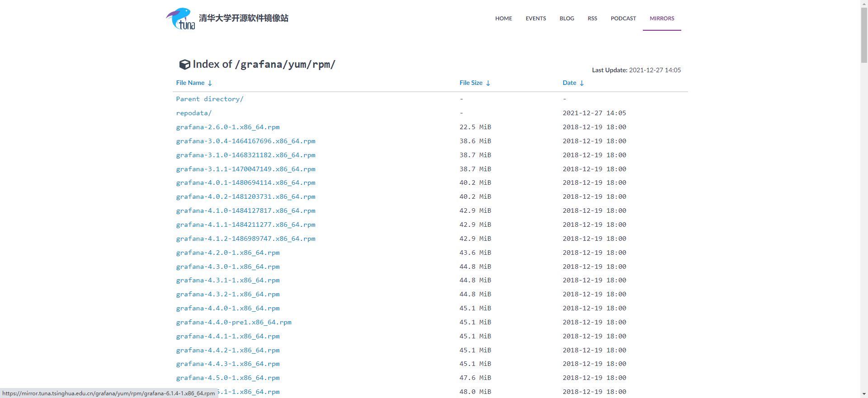868x398 pixels.
Task: Download grafana-4.1.1-1484211277.x86_64.rpm
Action: (x=245, y=225)
